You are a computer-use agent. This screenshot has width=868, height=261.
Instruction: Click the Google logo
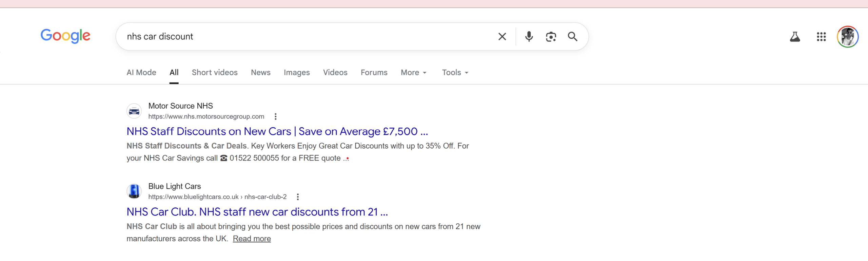(x=65, y=36)
